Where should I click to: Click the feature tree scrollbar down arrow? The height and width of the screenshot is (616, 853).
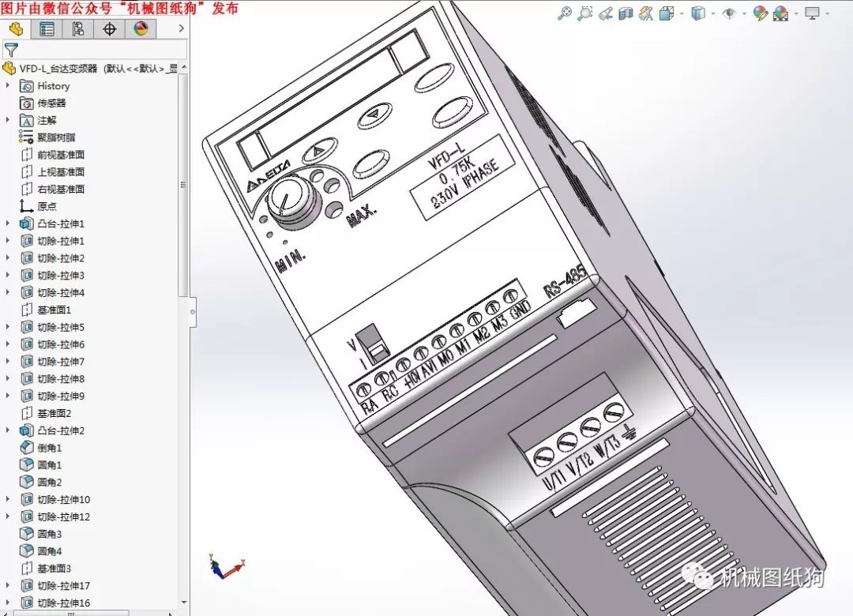click(x=184, y=603)
